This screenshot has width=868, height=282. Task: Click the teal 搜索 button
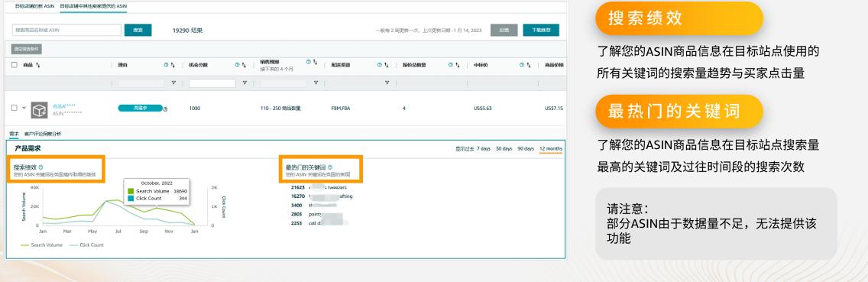(138, 30)
